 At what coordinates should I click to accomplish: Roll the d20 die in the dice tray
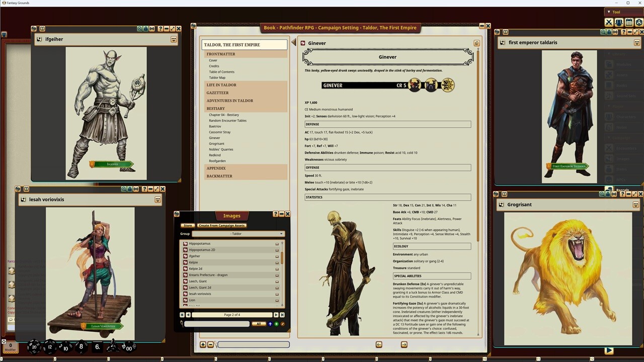pos(33,347)
